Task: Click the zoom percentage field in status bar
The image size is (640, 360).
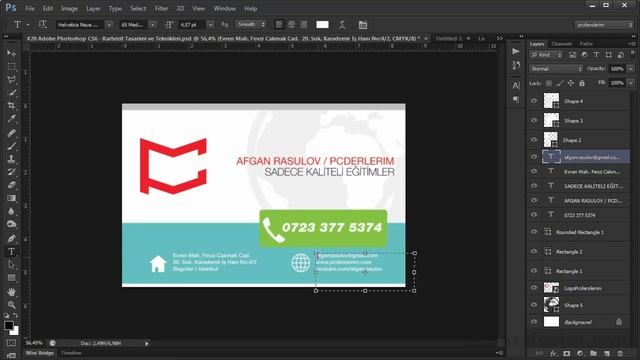Action: tap(35, 343)
